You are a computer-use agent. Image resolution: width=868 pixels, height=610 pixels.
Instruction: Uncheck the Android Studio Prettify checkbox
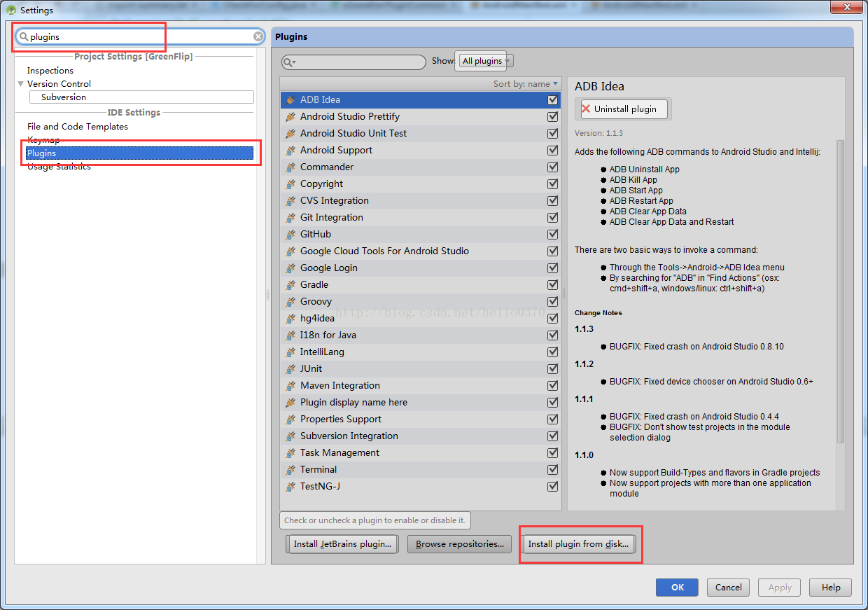pos(553,116)
